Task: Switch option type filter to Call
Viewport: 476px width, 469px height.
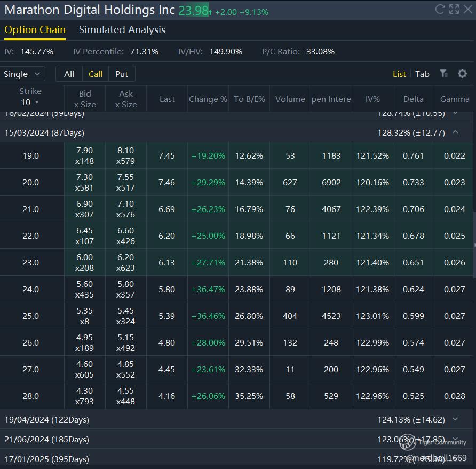Action: point(96,74)
